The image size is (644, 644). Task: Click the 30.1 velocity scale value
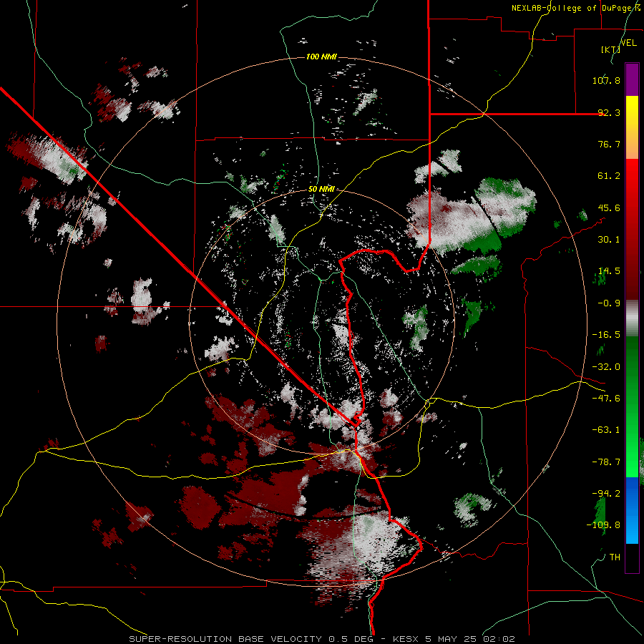tap(609, 240)
